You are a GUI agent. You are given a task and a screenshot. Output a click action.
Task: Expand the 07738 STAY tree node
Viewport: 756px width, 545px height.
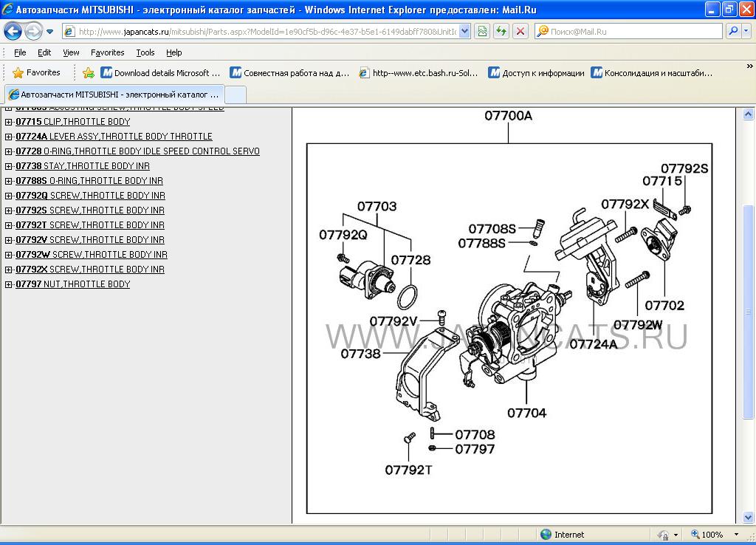9,166
